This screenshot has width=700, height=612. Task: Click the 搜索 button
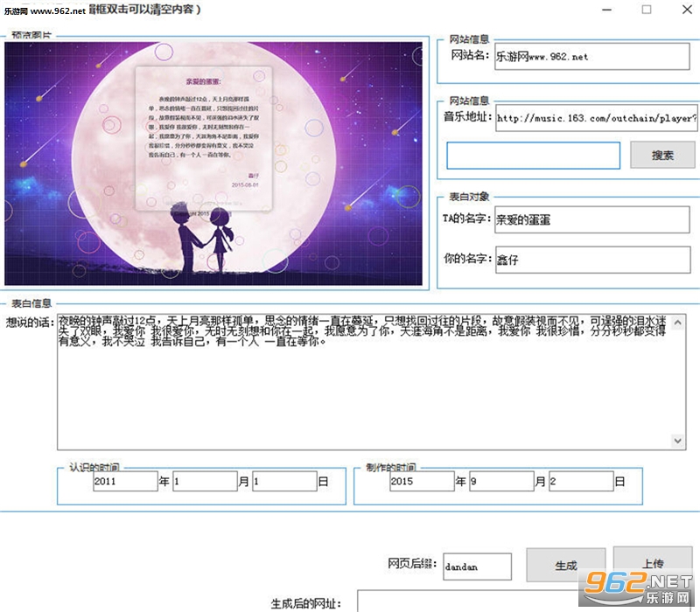point(662,155)
